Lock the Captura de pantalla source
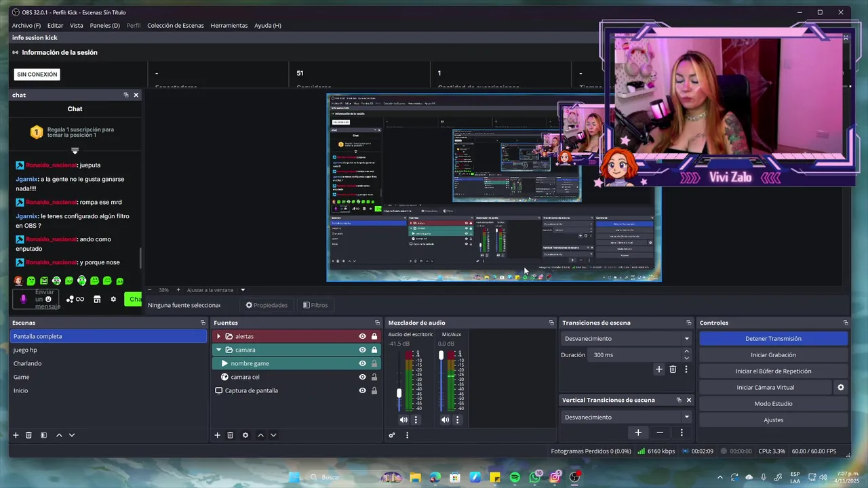 [374, 390]
